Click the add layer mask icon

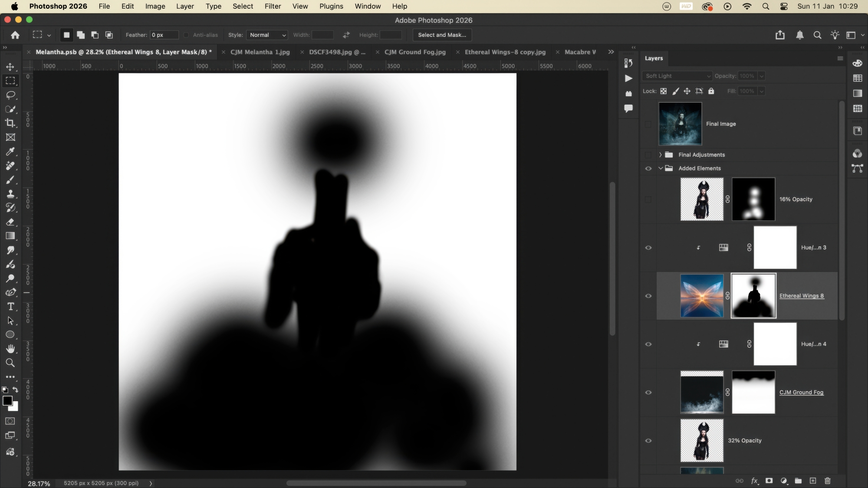coord(769,481)
